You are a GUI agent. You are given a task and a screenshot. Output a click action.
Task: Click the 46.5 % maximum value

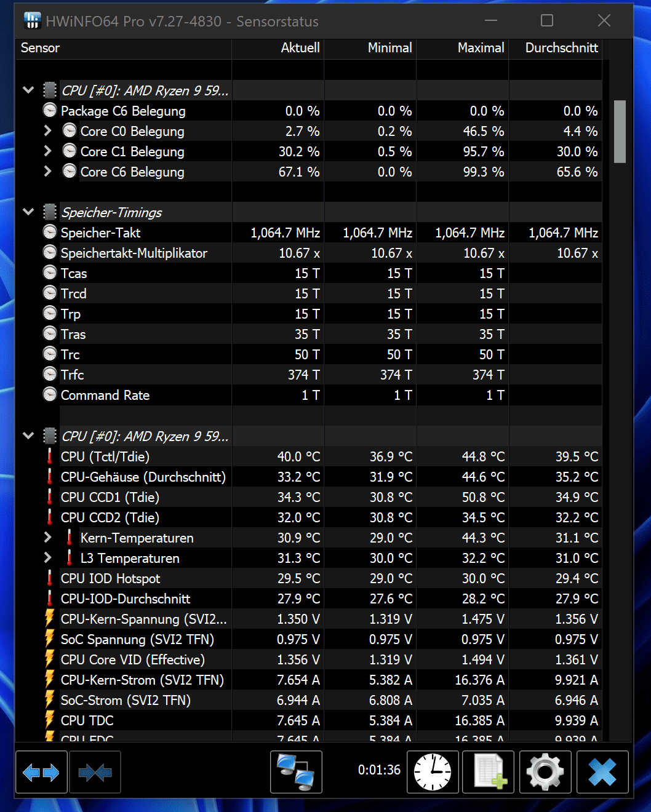tap(484, 131)
